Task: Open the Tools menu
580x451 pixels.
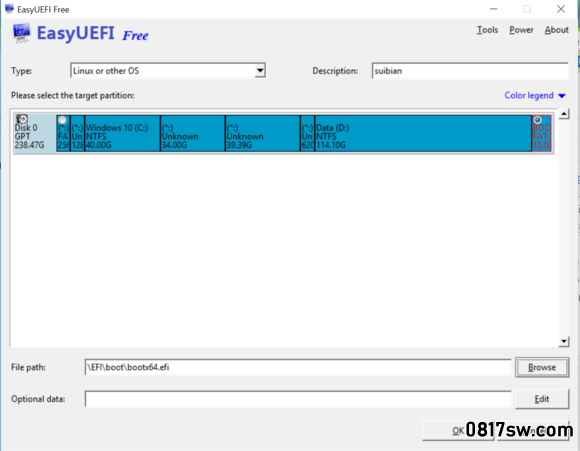Action: 487,30
